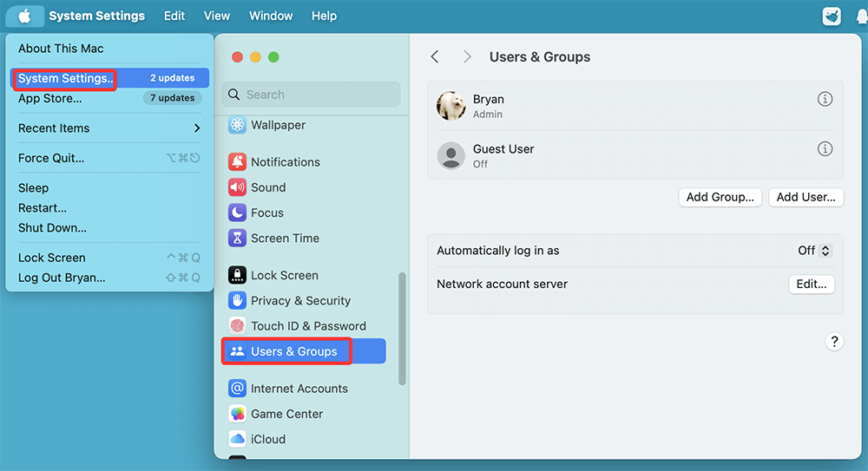The image size is (868, 471).
Task: Open the menu bar notification bell
Action: tap(862, 16)
